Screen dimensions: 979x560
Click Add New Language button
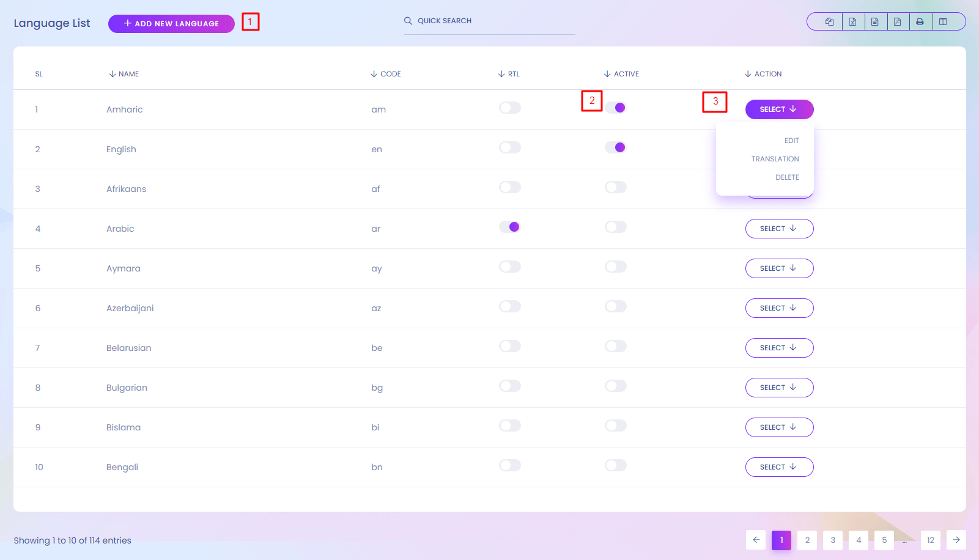pyautogui.click(x=171, y=24)
